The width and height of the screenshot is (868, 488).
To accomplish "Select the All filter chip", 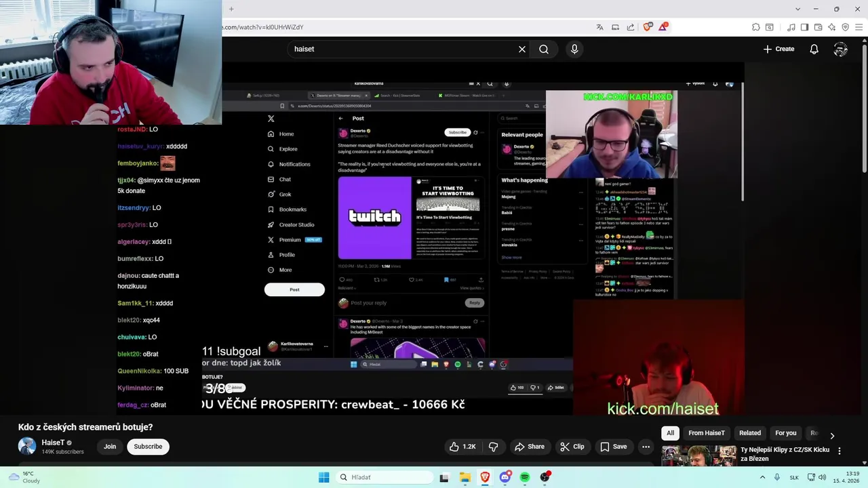I will (x=670, y=433).
